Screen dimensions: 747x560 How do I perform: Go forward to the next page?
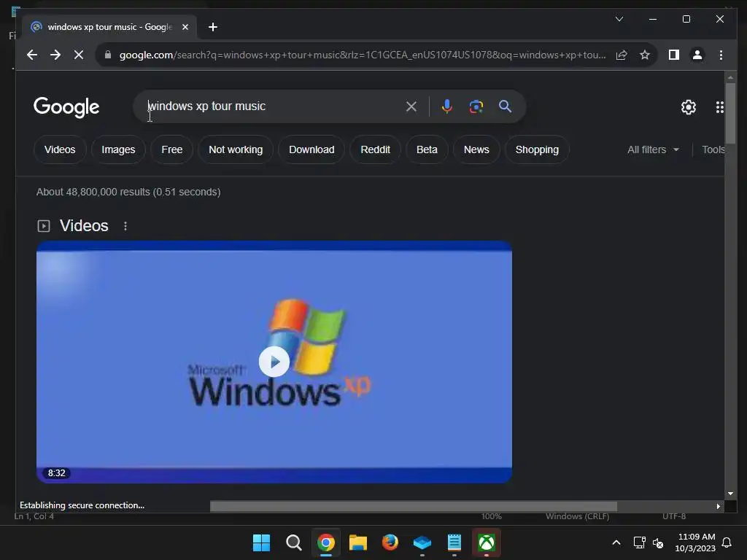click(x=55, y=55)
